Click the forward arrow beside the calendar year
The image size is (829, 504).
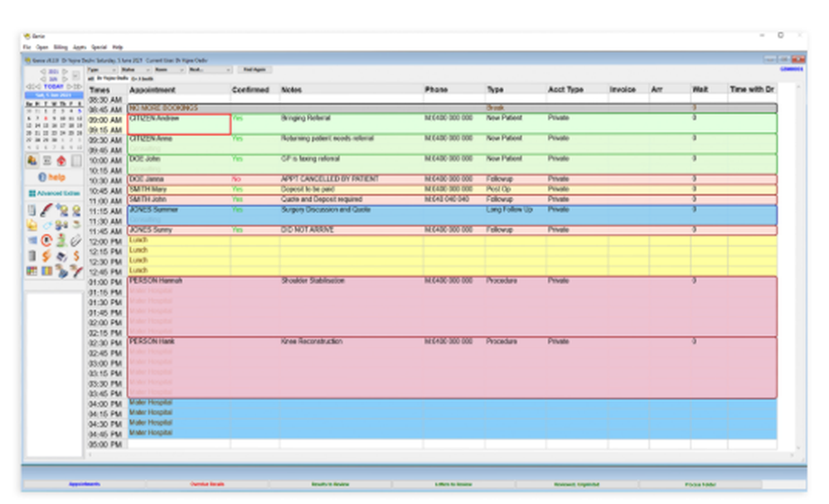65,71
